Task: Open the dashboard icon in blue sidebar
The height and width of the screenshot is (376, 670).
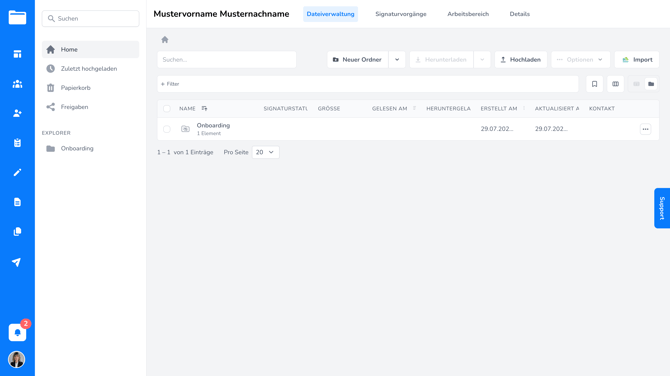Action: pos(17,54)
